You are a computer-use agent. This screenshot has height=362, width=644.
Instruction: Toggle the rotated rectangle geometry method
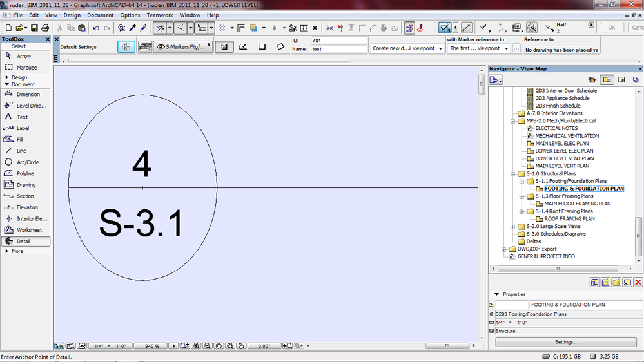pos(280,47)
